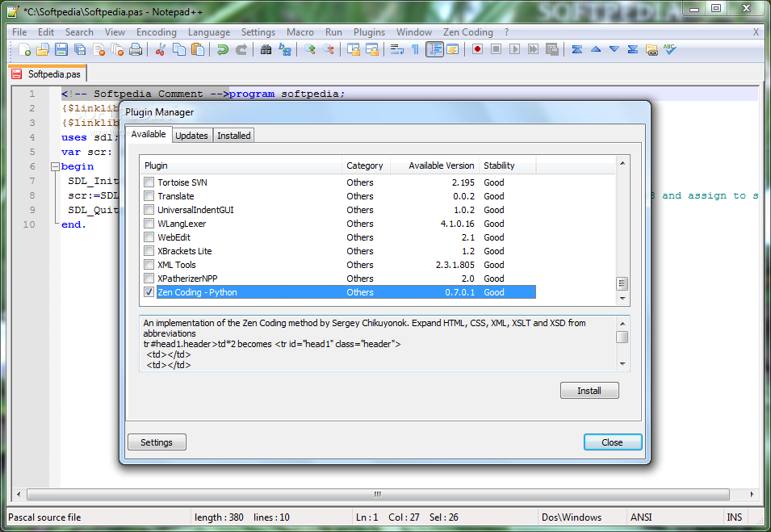The width and height of the screenshot is (771, 532).
Task: Check the XPatherizerNPP plugin checkbox
Action: 149,279
